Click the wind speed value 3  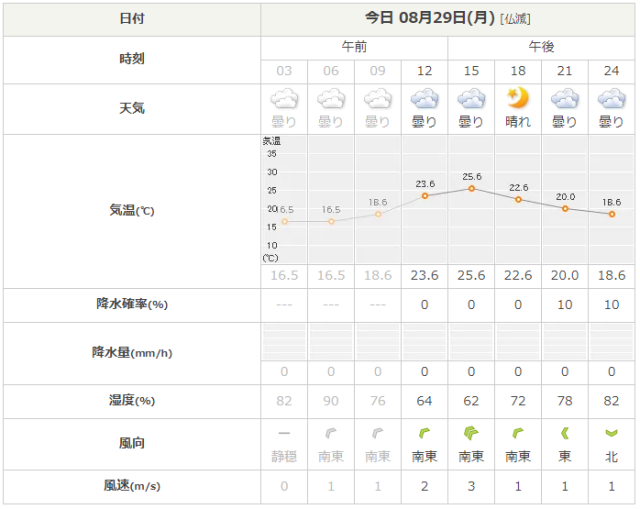471,487
